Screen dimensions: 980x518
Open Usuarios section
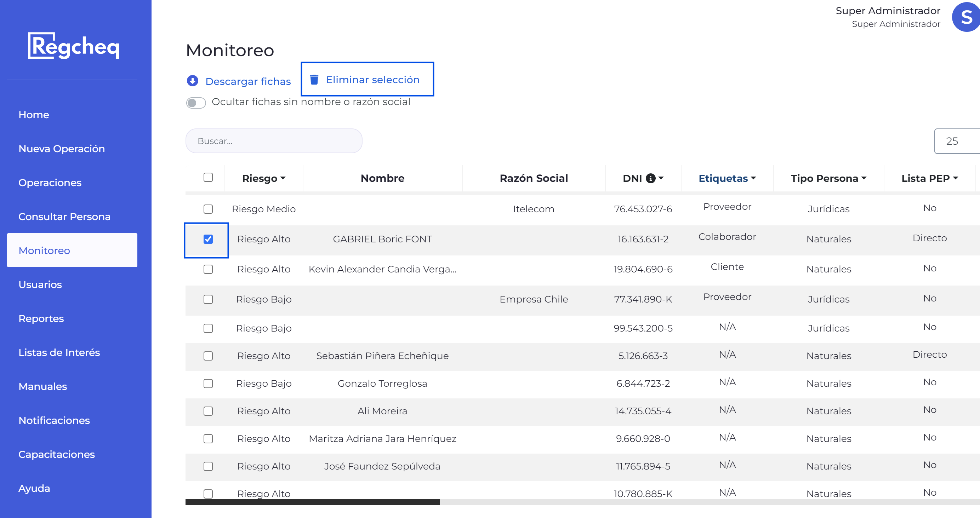[x=40, y=284]
